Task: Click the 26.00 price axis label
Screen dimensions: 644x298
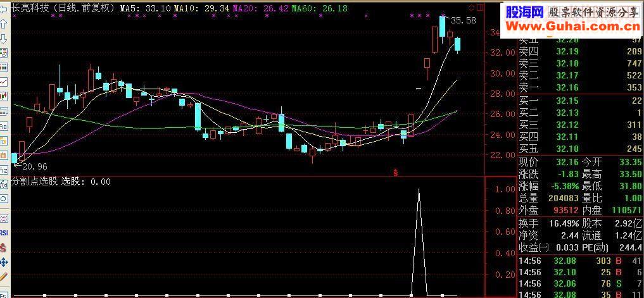Action: pos(504,114)
